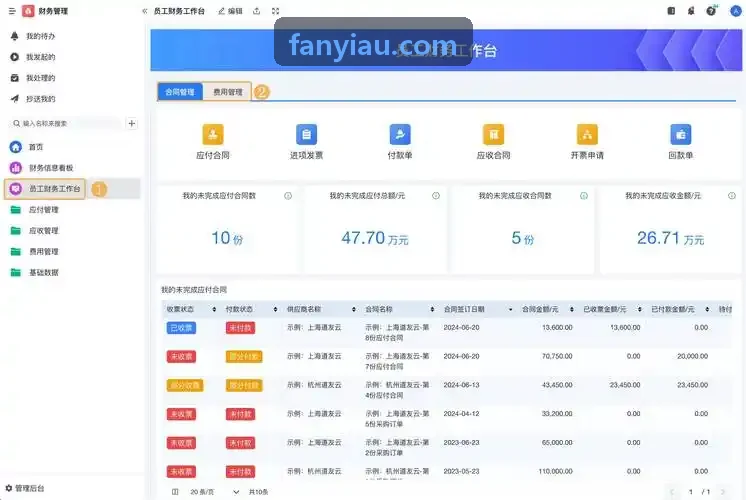Image resolution: width=746 pixels, height=500 pixels.
Task: Sort by 付款状态 column
Action: click(x=275, y=309)
